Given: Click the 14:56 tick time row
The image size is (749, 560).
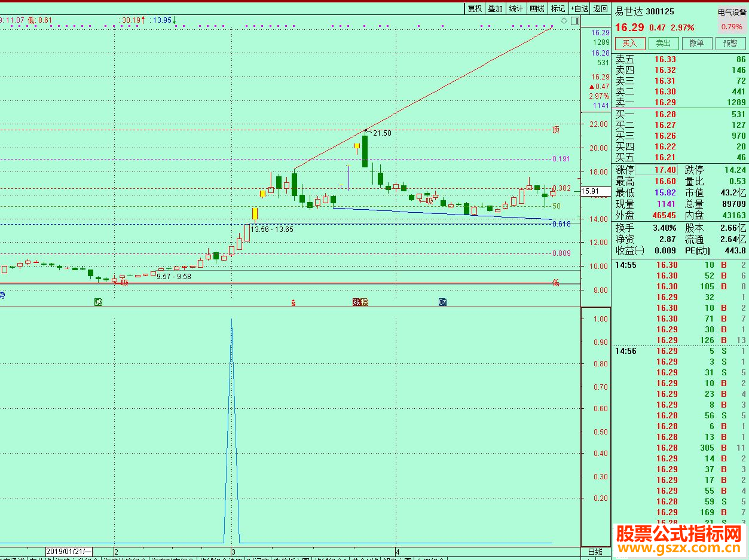Looking at the screenshot, I should click(x=680, y=351).
